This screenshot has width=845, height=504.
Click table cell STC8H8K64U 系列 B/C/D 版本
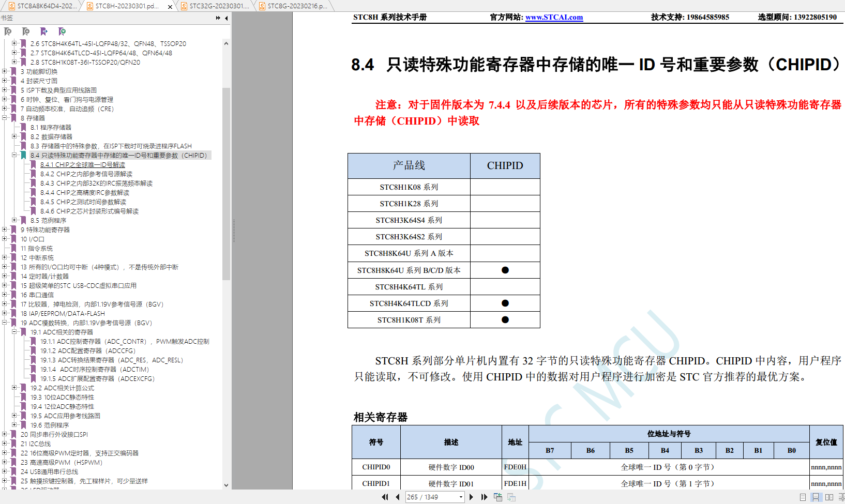(409, 270)
